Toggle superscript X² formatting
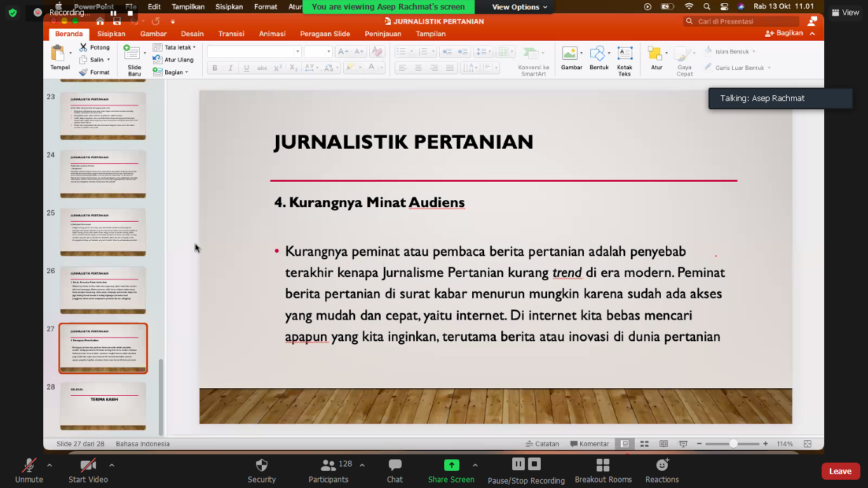This screenshot has height=488, width=868. point(278,68)
